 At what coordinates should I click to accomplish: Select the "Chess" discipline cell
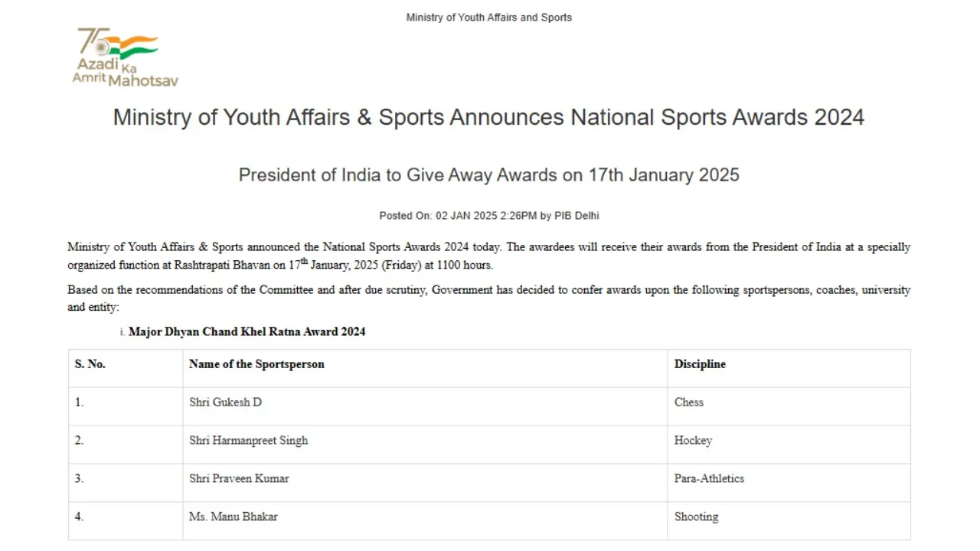[x=688, y=403]
